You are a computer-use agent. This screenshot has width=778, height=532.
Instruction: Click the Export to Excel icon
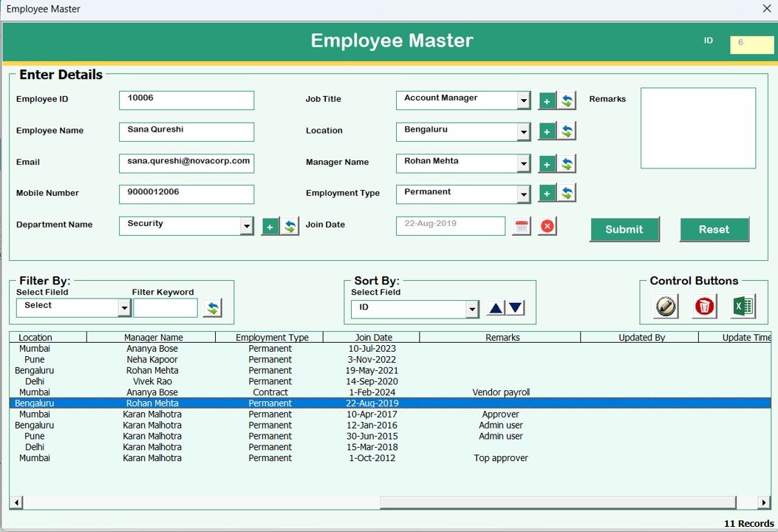(742, 306)
